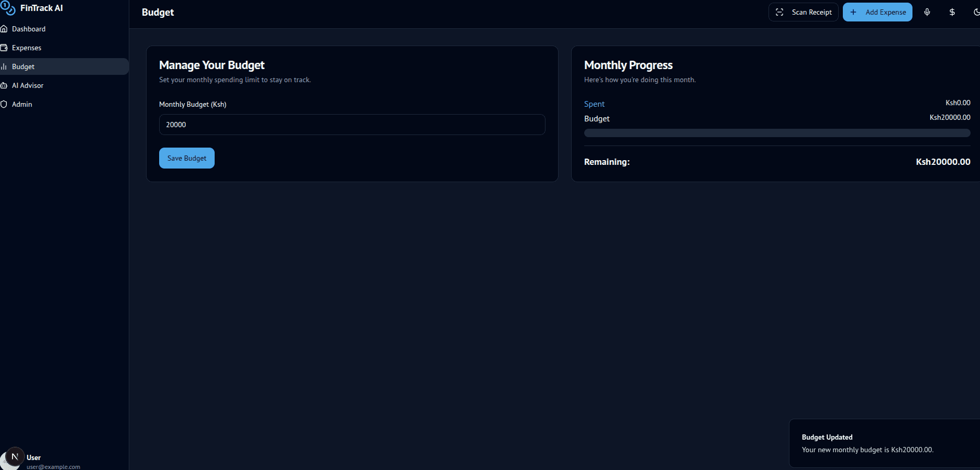Screen dimensions: 980x470
Task: Click the "Monthly Progress" heading
Action: [x=628, y=65]
